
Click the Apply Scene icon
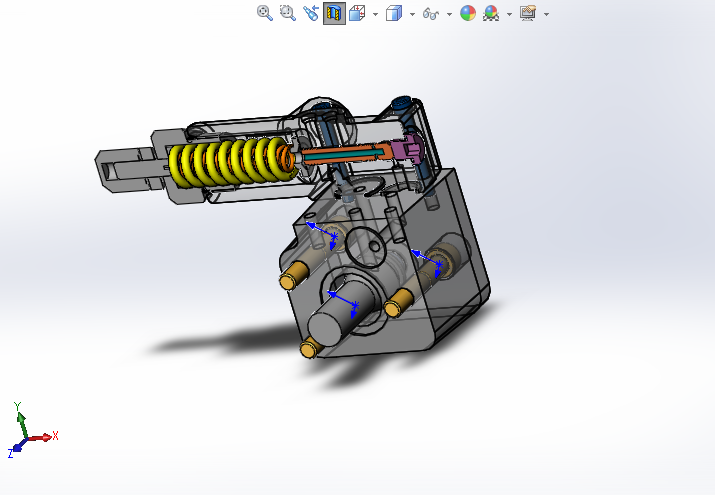click(x=491, y=14)
